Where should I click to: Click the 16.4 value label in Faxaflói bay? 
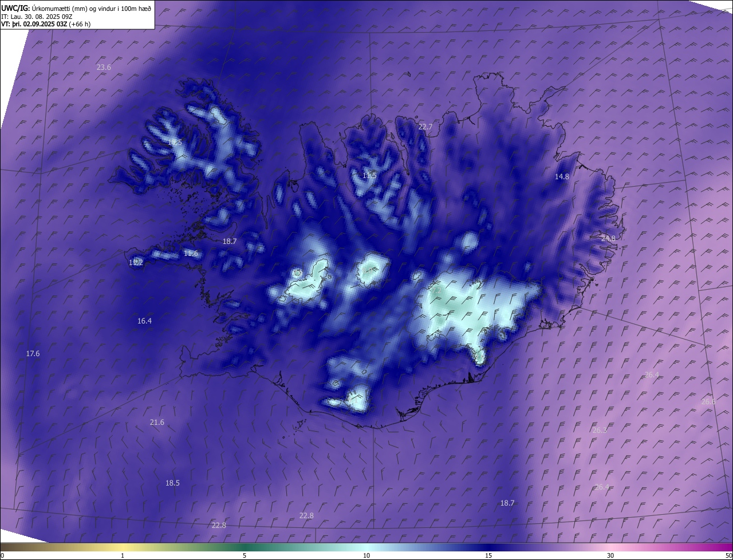[x=144, y=321]
